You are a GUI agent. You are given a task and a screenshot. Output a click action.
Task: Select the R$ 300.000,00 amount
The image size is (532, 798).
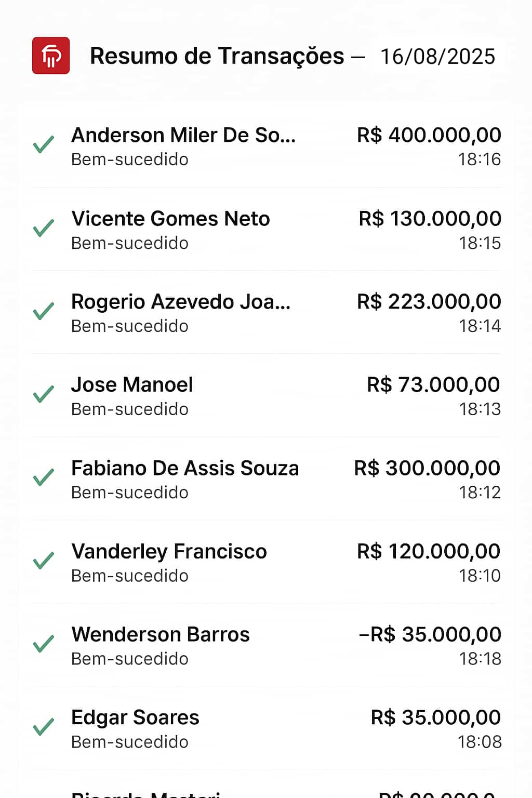click(427, 468)
